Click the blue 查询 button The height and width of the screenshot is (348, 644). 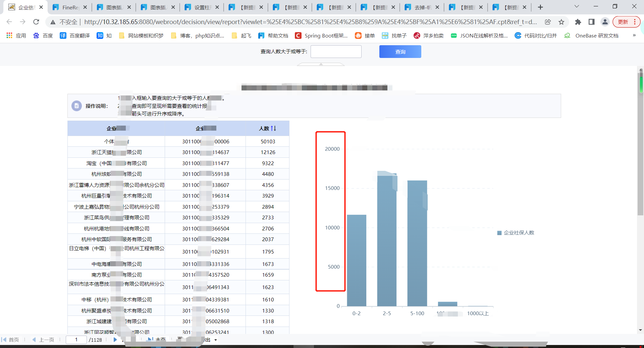(400, 52)
